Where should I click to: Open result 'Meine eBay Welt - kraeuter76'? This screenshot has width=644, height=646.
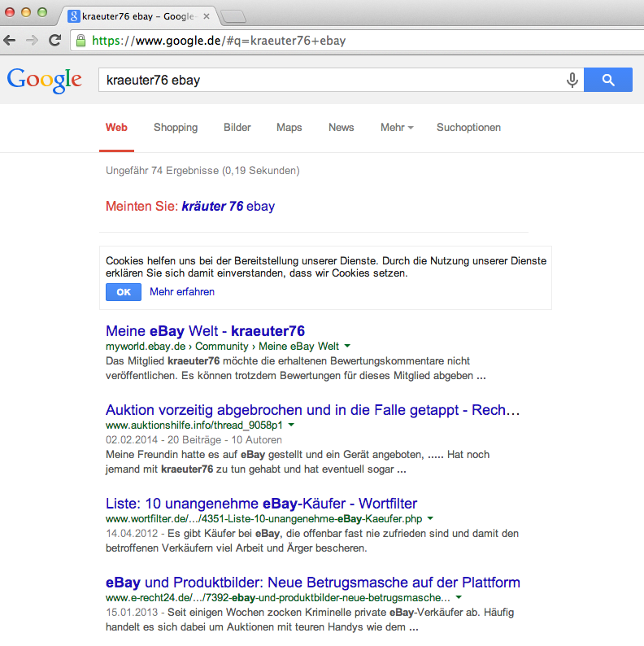coord(205,331)
